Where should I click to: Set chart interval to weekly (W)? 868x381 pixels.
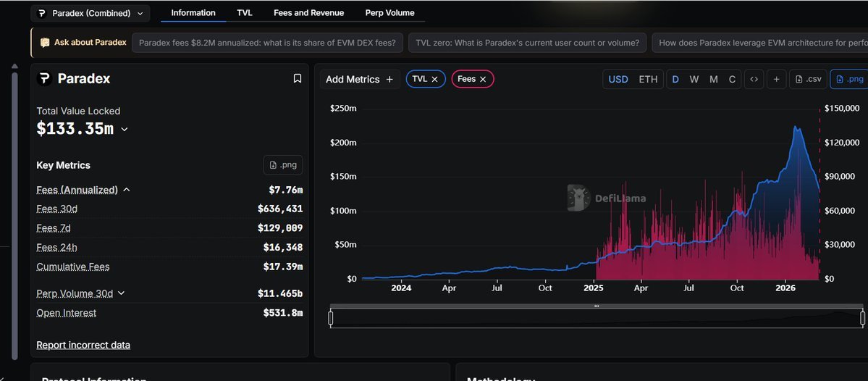coord(694,79)
